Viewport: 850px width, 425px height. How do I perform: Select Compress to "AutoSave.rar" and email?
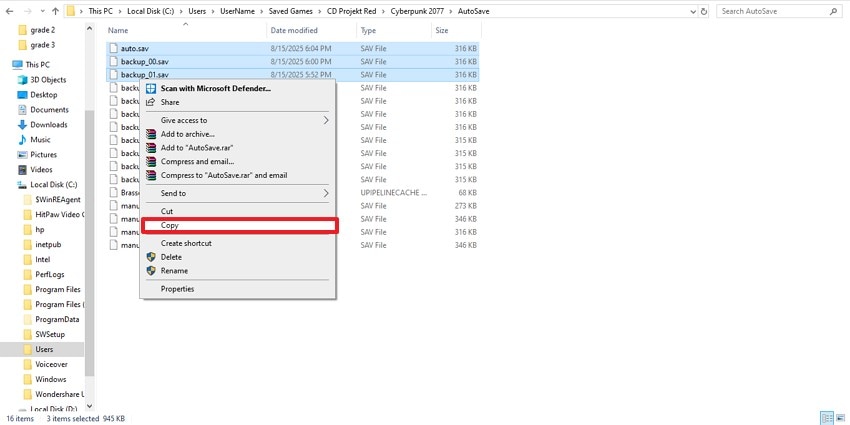[x=238, y=175]
